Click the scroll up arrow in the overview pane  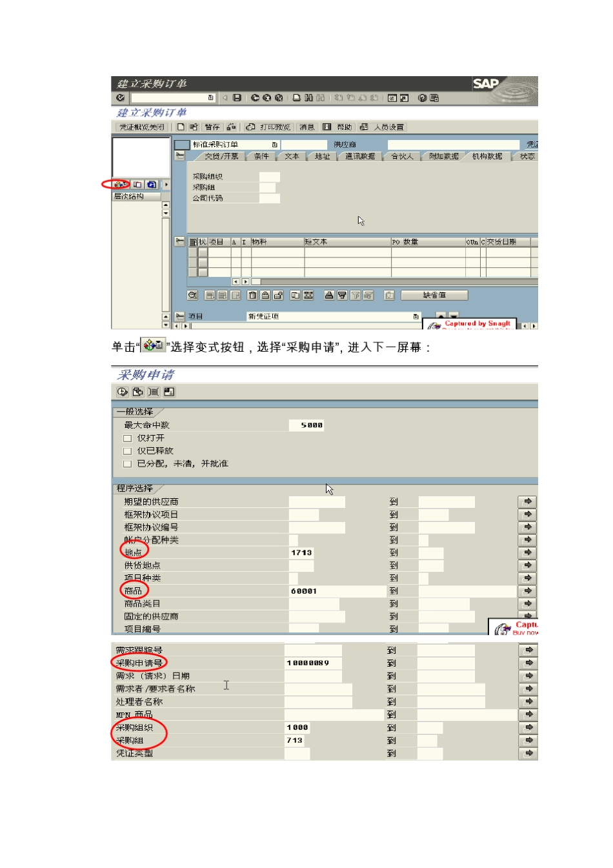166,205
